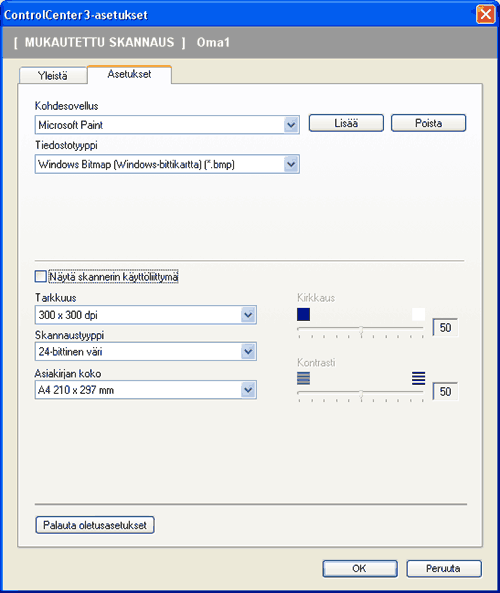Confirm settings with the OK button
Viewport: 500px width, 593px height.
[360, 568]
